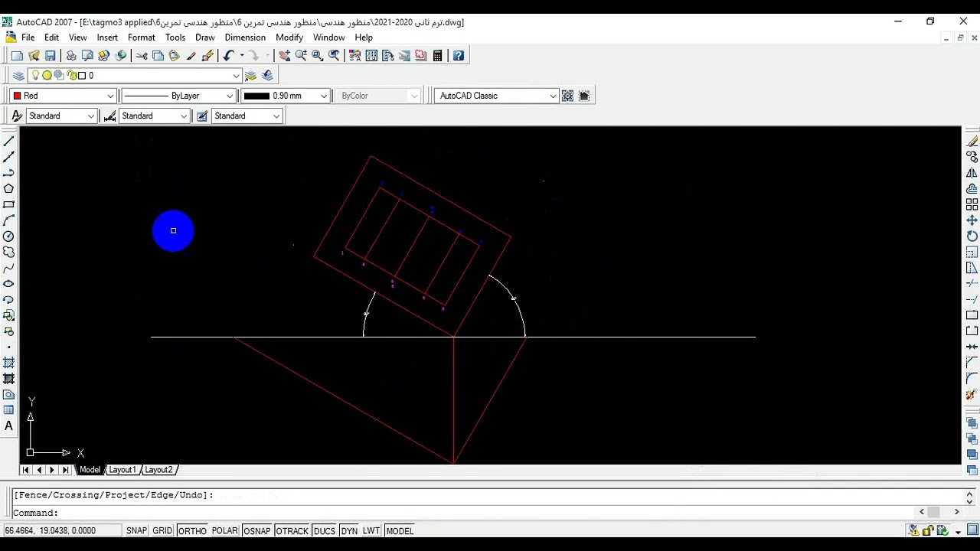Click the Undo arrow icon
980x551 pixels.
coord(228,55)
